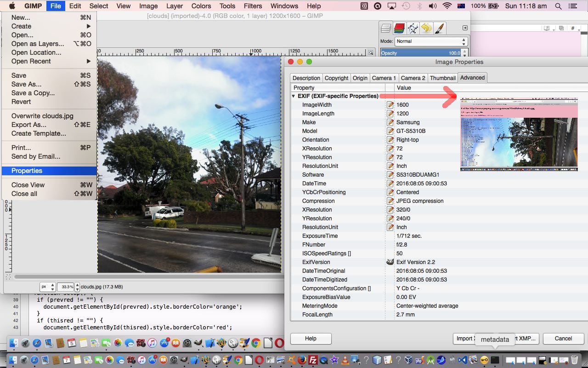Image resolution: width=588 pixels, height=368 pixels.
Task: Click the edit icon beside Orientation value
Action: (x=390, y=140)
